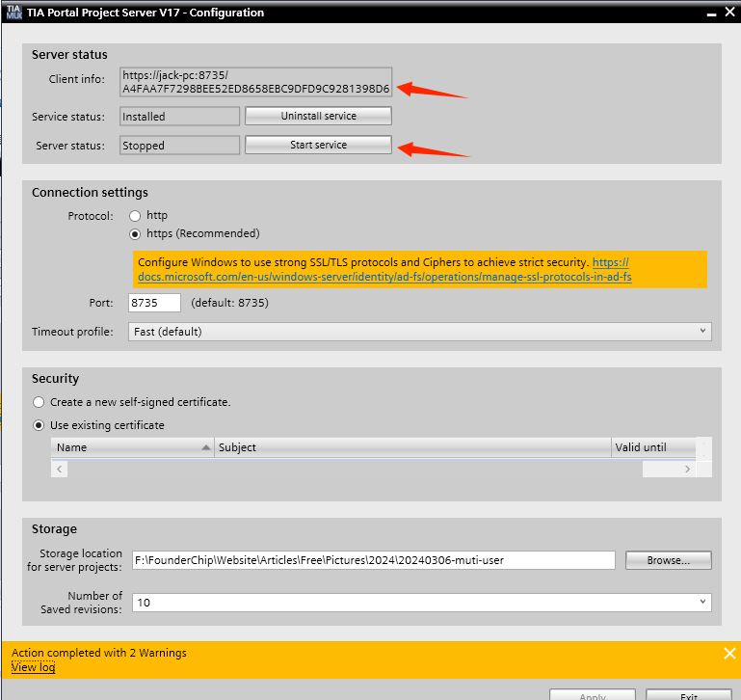Open the Microsoft SSL protocols docs link
The image size is (741, 700).
coord(384,277)
